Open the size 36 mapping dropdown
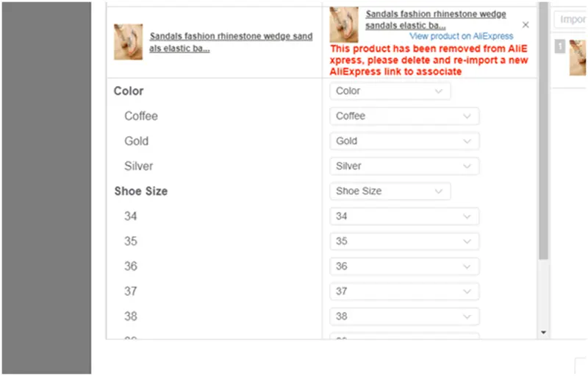Image resolution: width=588 pixels, height=376 pixels. 404,266
